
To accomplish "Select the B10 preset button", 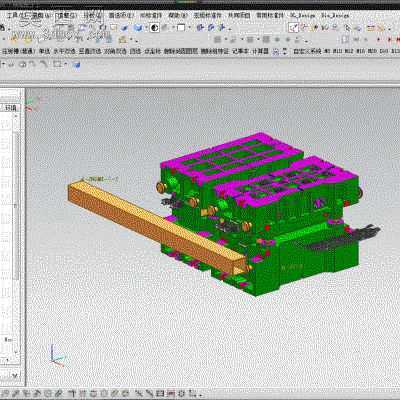I will tap(337, 51).
